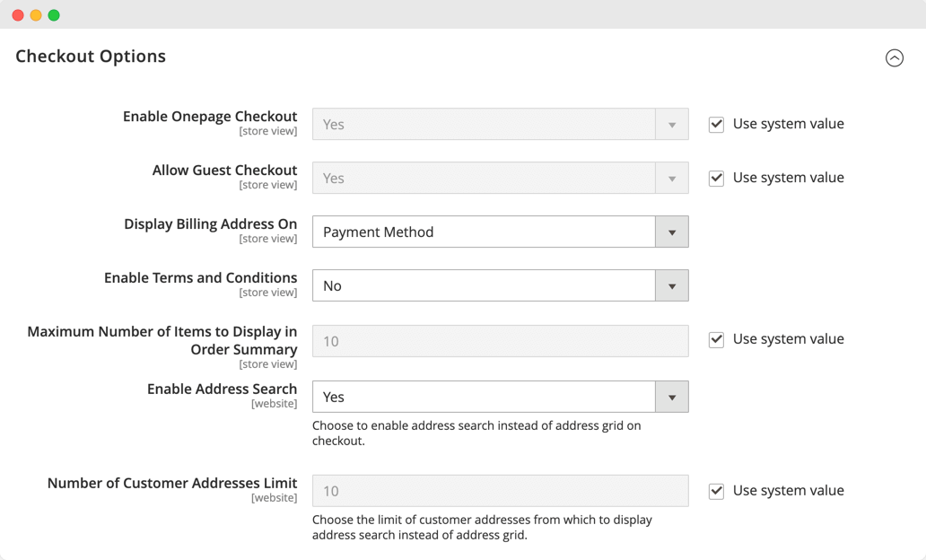Uncheck Use system value for Enable Onepage Checkout
Viewport: 926px width, 560px height.
[716, 125]
